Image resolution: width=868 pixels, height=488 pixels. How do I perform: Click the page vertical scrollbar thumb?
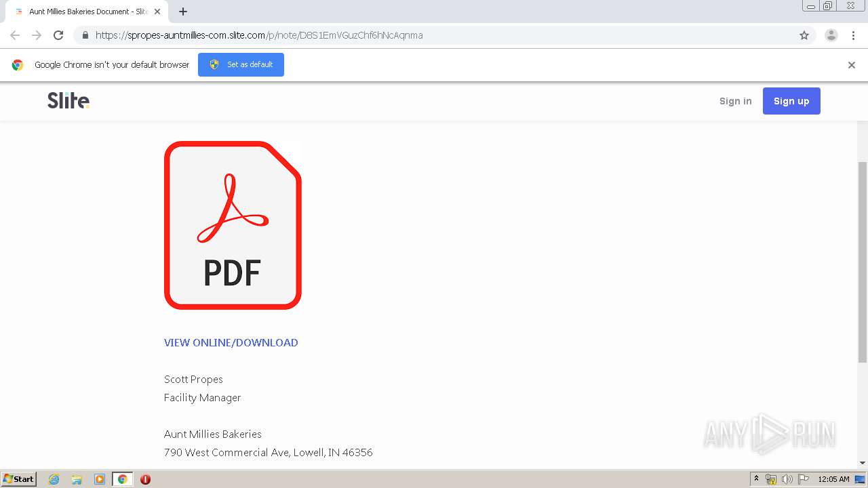click(x=863, y=262)
